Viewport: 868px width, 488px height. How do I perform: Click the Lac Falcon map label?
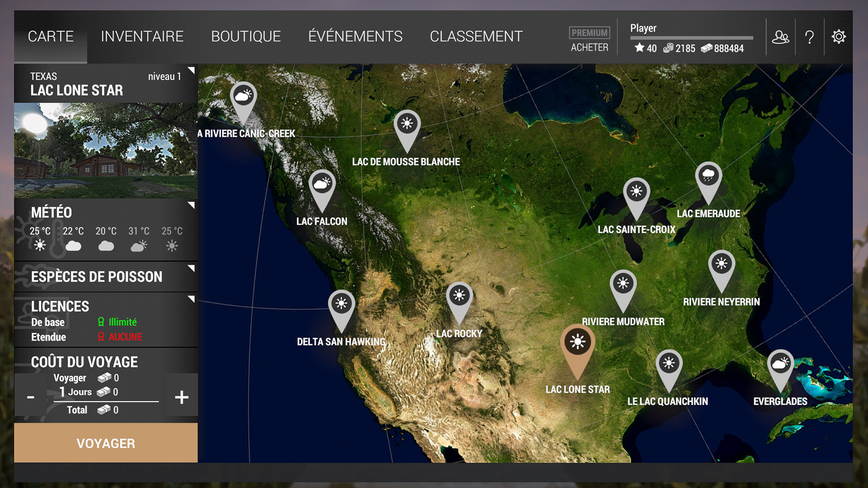coord(322,221)
